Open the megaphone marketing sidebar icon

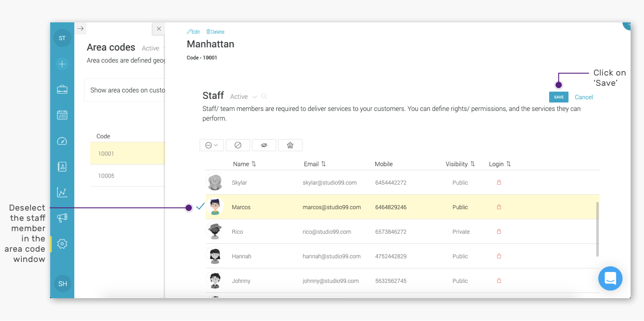[x=62, y=218]
